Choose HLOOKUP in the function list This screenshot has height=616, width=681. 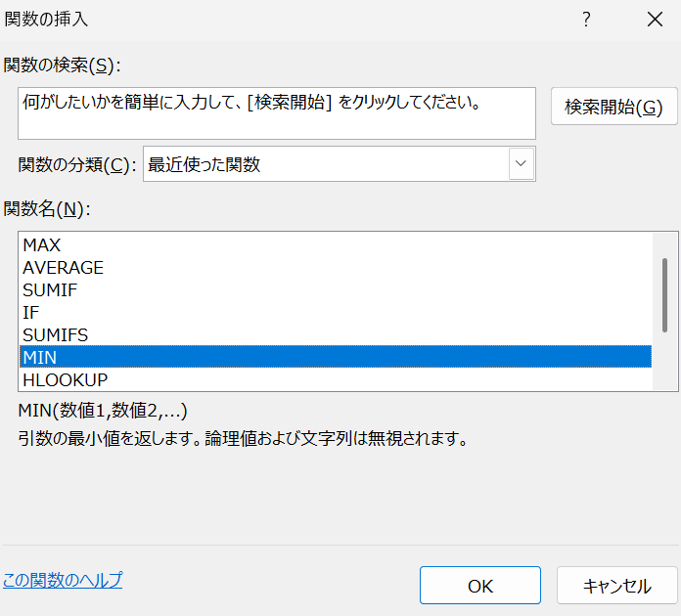[65, 379]
